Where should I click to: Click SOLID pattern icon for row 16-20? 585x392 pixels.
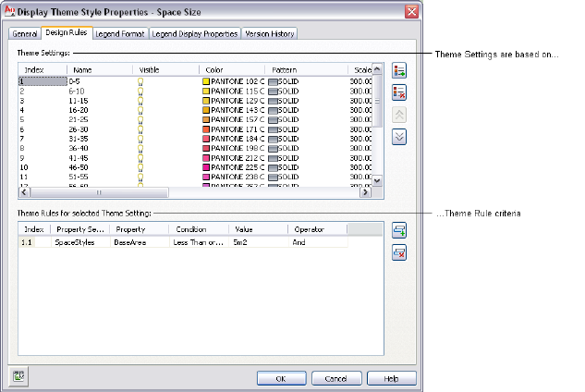point(273,111)
